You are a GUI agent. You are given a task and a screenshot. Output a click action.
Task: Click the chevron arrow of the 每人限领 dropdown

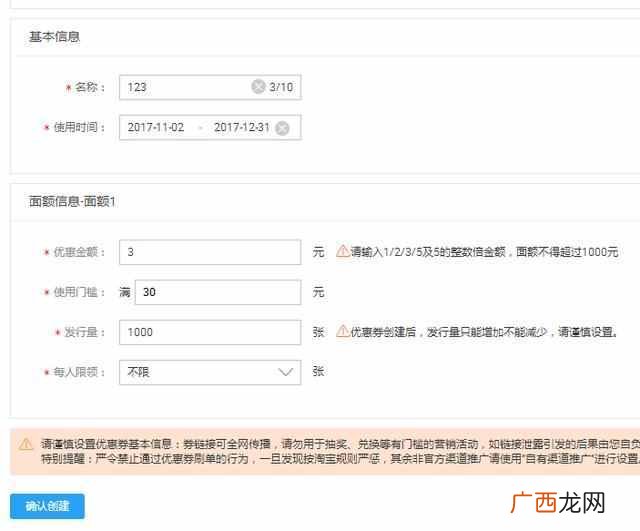coord(285,372)
